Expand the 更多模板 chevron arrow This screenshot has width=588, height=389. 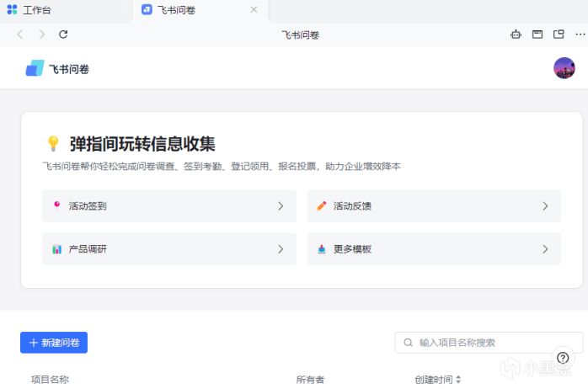tap(545, 249)
